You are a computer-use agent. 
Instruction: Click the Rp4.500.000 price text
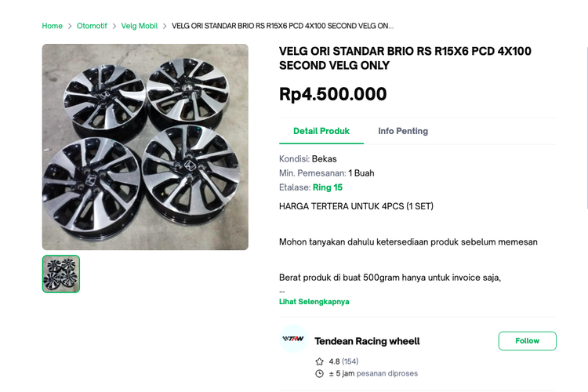click(332, 94)
